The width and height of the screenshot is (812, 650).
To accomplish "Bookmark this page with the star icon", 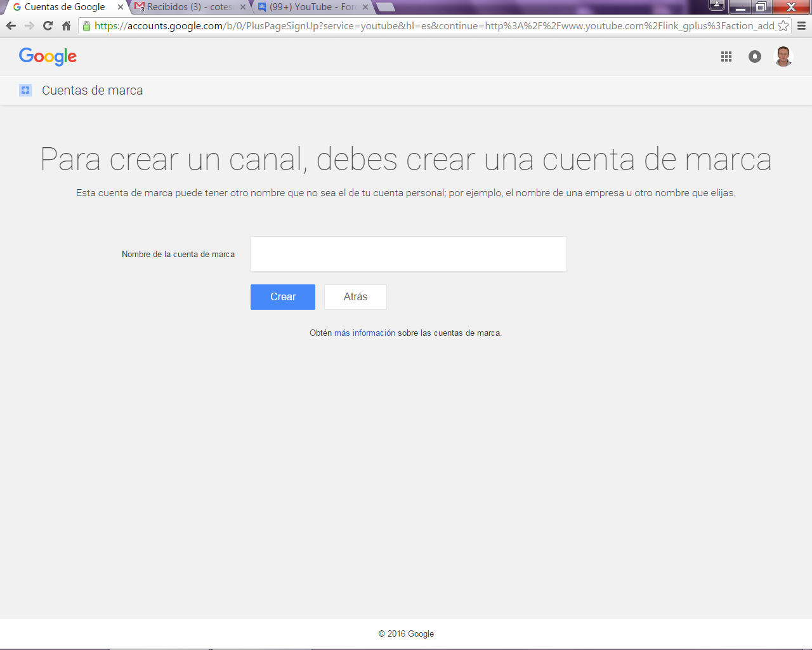I will [783, 26].
